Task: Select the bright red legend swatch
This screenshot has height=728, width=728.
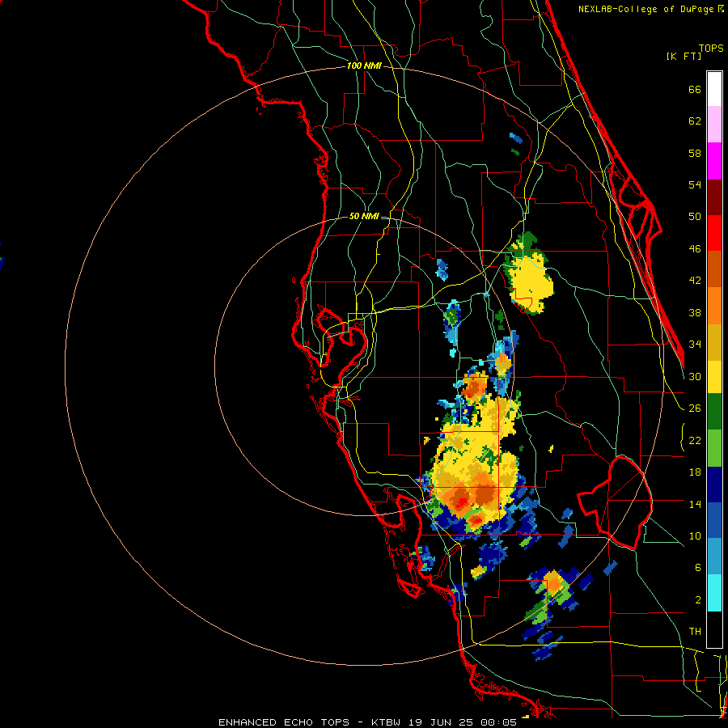Action: [714, 233]
